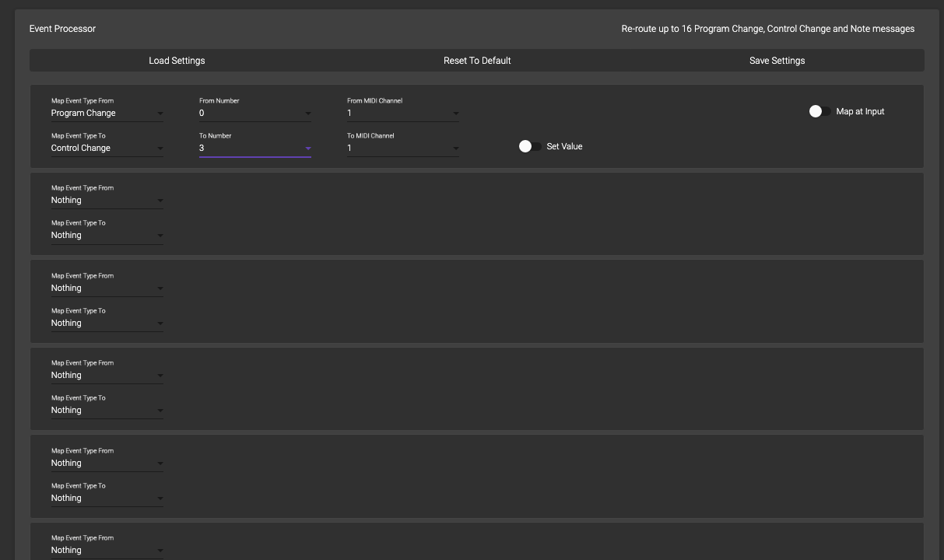
Task: Toggle the Map at Input switch
Action: (x=816, y=111)
